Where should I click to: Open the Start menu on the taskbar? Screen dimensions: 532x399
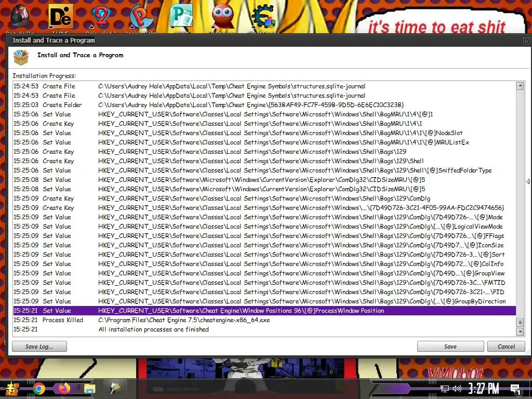coord(12,389)
